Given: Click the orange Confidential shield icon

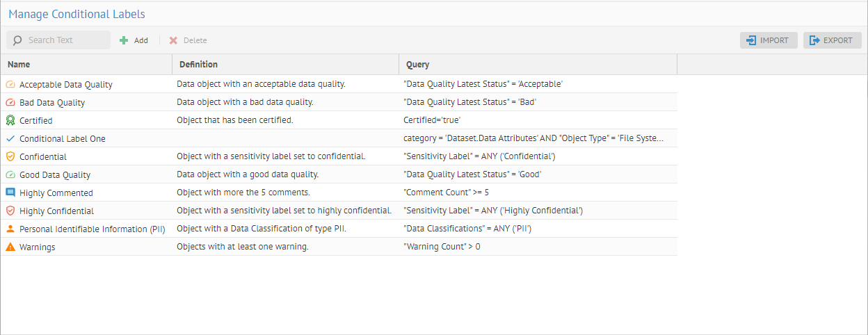Looking at the screenshot, I should [x=10, y=156].
